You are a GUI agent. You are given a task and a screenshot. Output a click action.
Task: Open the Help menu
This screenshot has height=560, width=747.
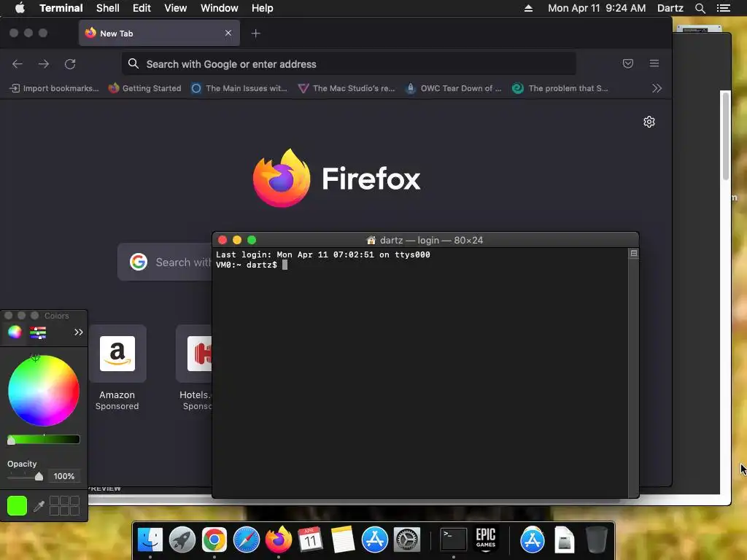(262, 8)
